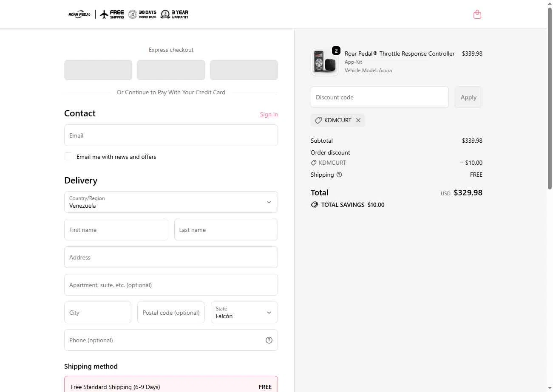
Task: Focus the Email input field
Action: point(171,135)
